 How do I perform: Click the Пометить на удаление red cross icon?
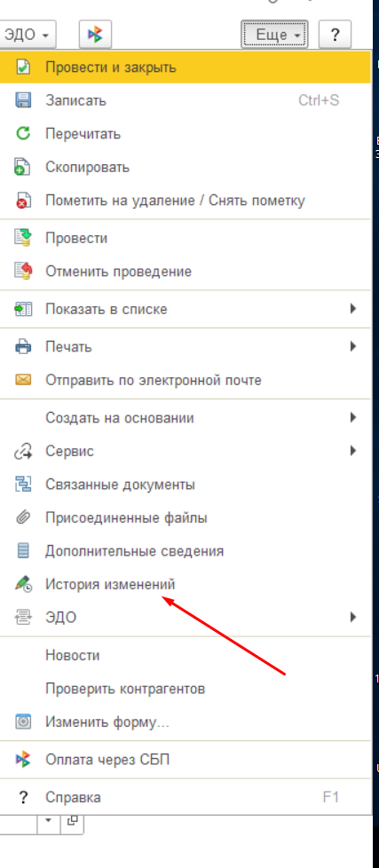(23, 201)
